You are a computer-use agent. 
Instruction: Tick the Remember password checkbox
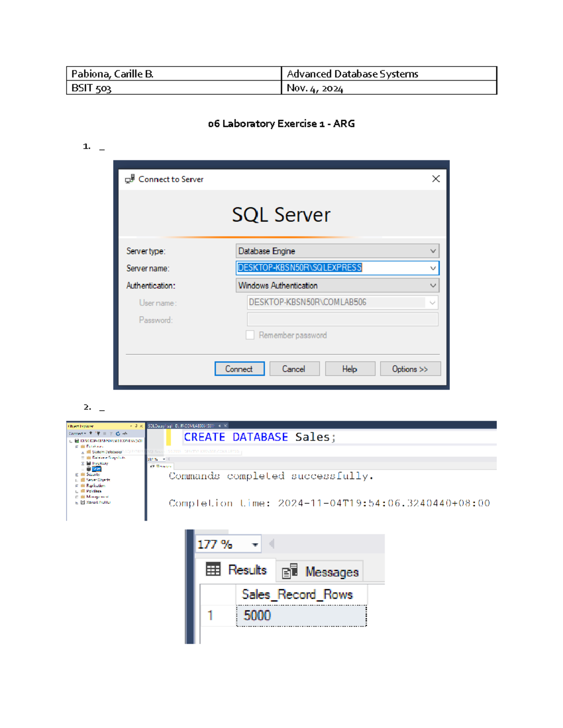pyautogui.click(x=250, y=335)
